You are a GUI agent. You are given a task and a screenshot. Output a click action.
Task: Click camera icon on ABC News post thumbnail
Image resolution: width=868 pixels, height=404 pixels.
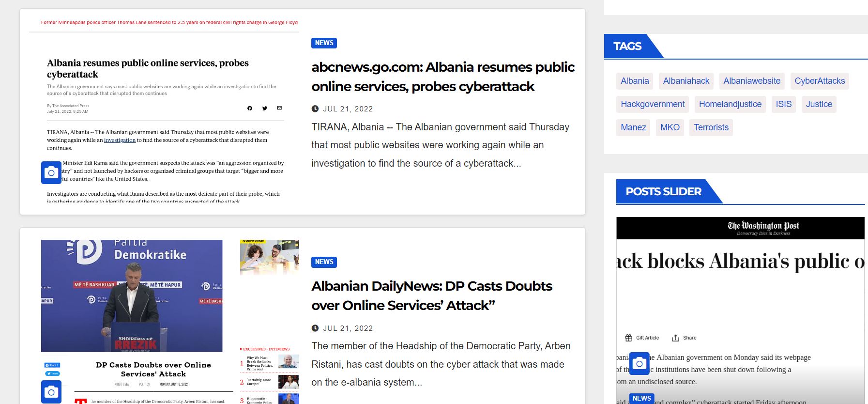[51, 172]
